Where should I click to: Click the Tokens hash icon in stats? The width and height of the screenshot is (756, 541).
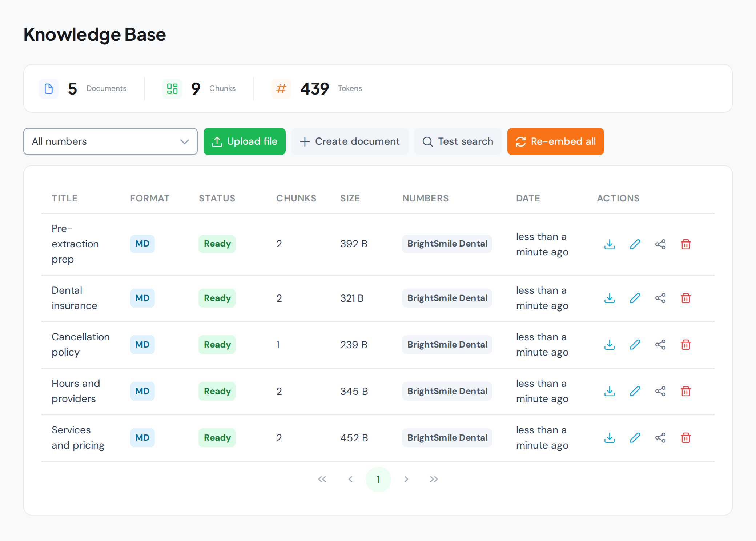click(281, 89)
